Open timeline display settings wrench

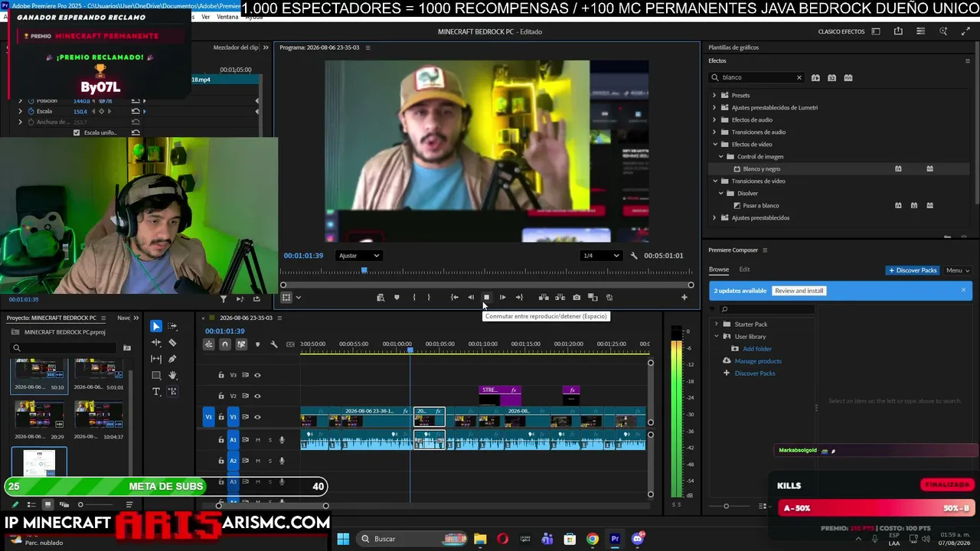coord(273,344)
